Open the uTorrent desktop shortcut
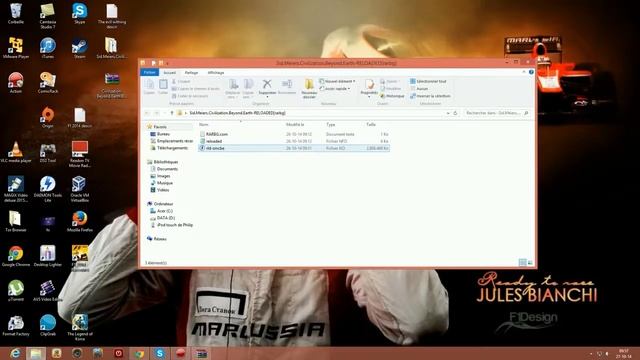This screenshot has width=640, height=360. (x=16, y=291)
